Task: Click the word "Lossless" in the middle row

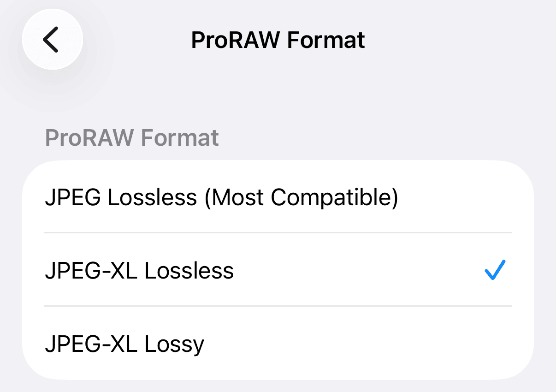Action: 189,271
